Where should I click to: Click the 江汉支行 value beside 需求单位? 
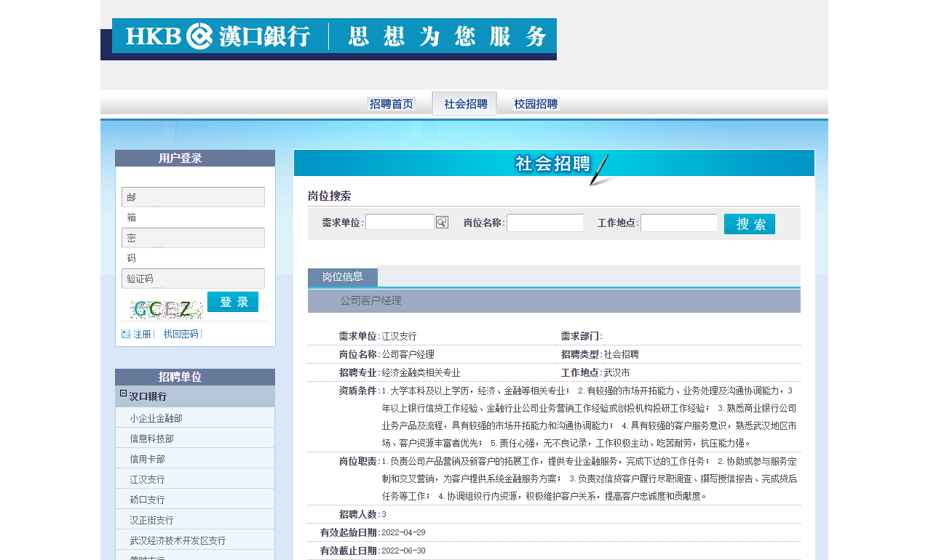(x=399, y=336)
